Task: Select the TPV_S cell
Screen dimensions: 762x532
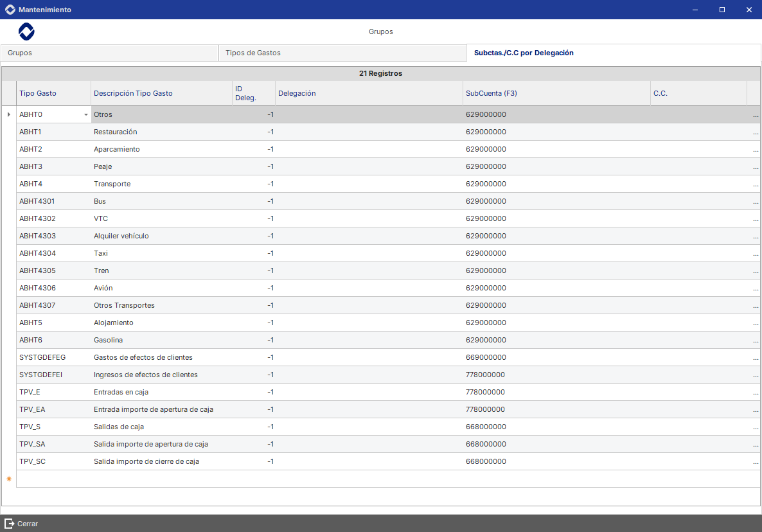Action: 53,427
